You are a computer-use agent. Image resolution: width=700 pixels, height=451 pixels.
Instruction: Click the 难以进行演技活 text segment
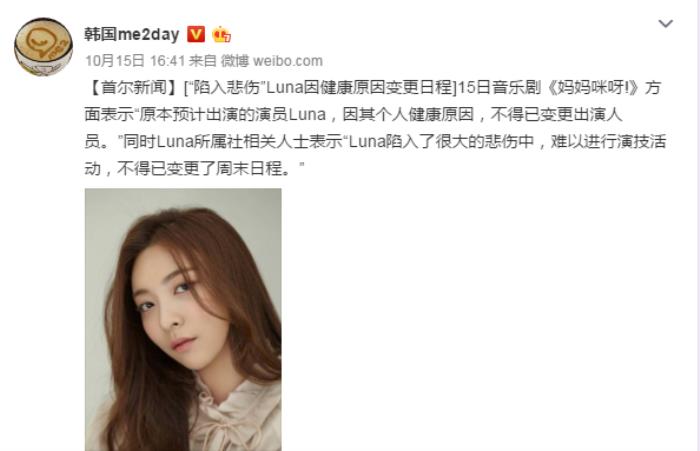tap(608, 142)
